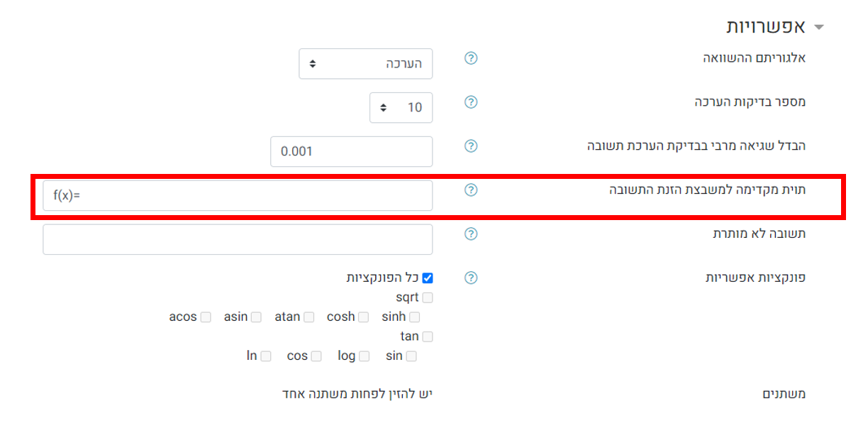Open help for answer box prefix field
Screen dimensions: 868x443
(x=471, y=190)
